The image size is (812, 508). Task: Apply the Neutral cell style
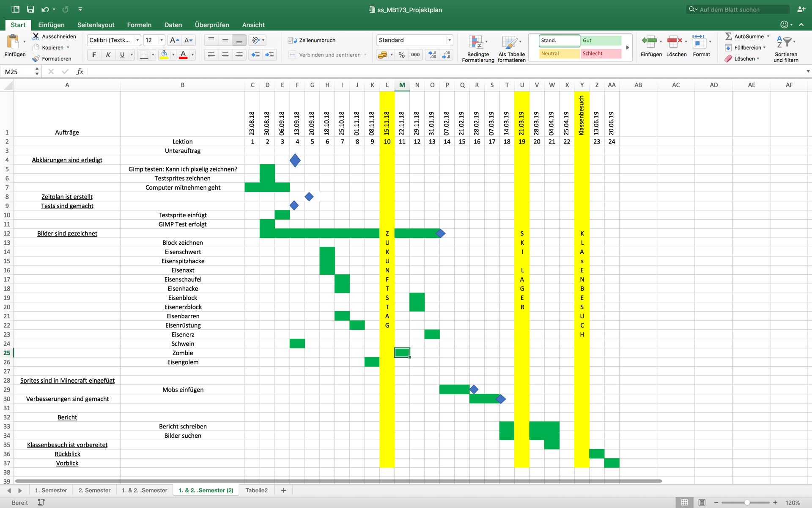pyautogui.click(x=559, y=53)
